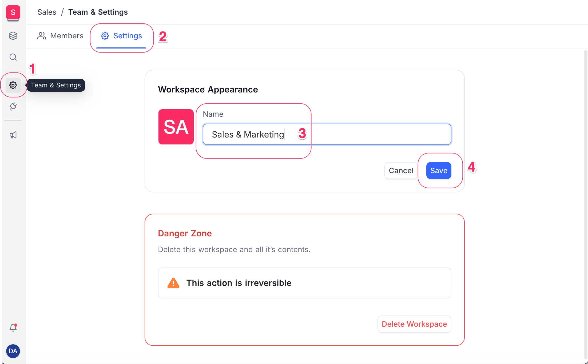Open Team & Settings gear in sidebar
Screen dimensions: 588x364
tap(13, 85)
